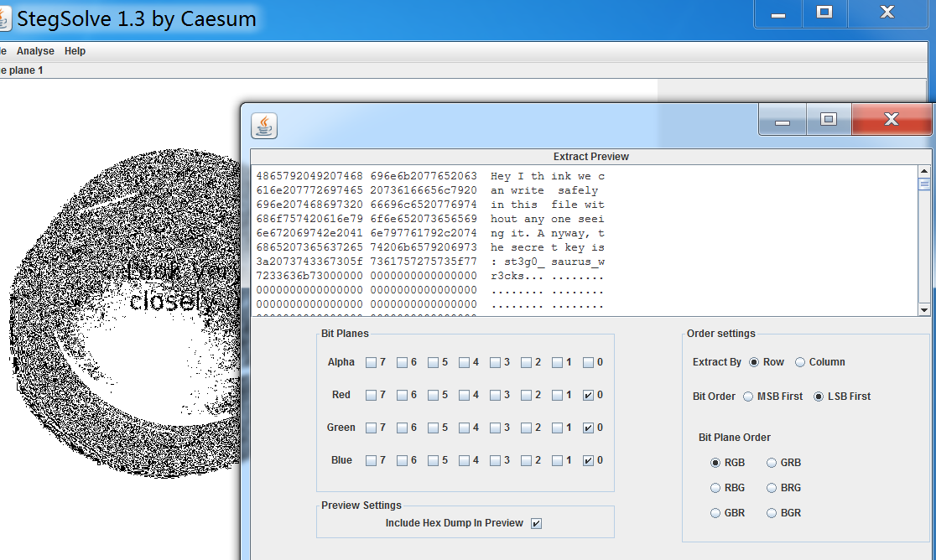Select Extract By Row option
Image resolution: width=936 pixels, height=560 pixels.
point(755,363)
